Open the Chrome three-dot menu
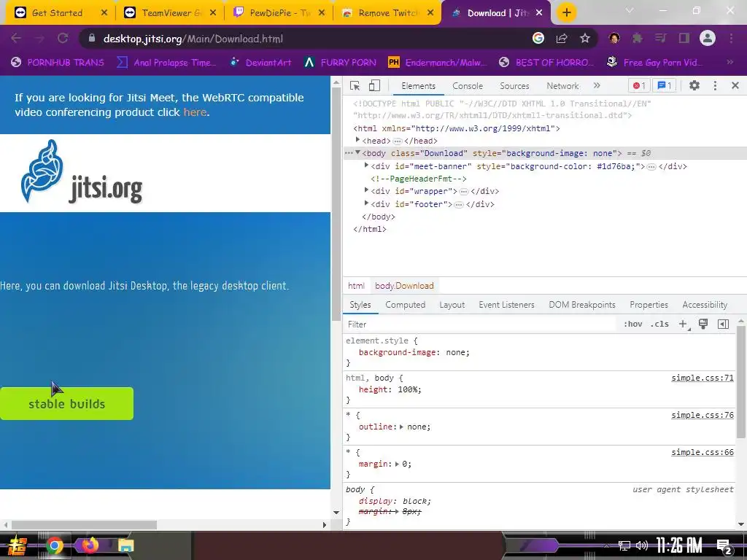 [x=731, y=38]
